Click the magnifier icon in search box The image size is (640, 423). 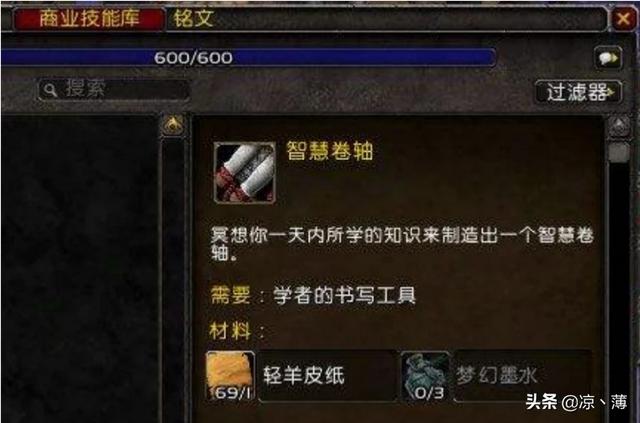point(50,90)
